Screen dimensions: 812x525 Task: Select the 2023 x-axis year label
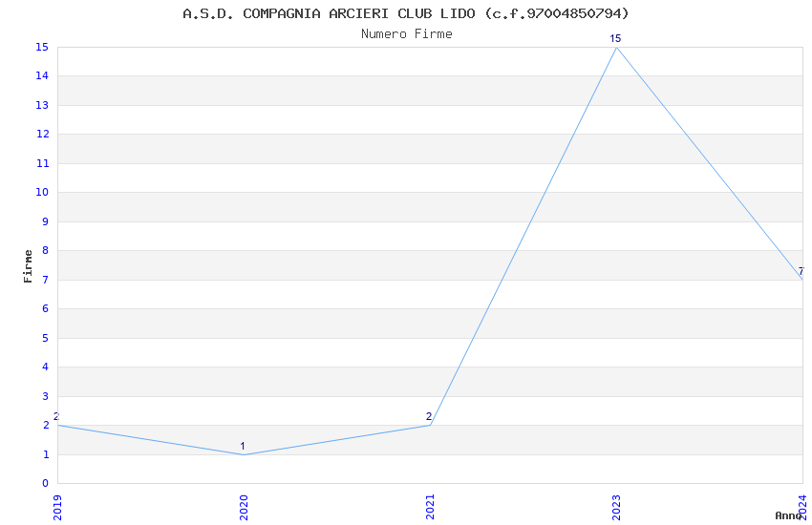(x=616, y=508)
